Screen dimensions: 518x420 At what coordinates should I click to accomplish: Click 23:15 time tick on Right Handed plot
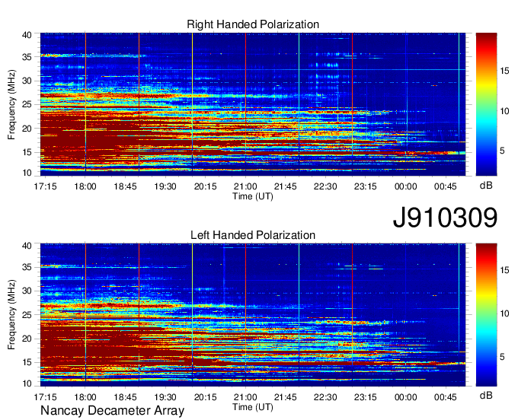pos(366,186)
